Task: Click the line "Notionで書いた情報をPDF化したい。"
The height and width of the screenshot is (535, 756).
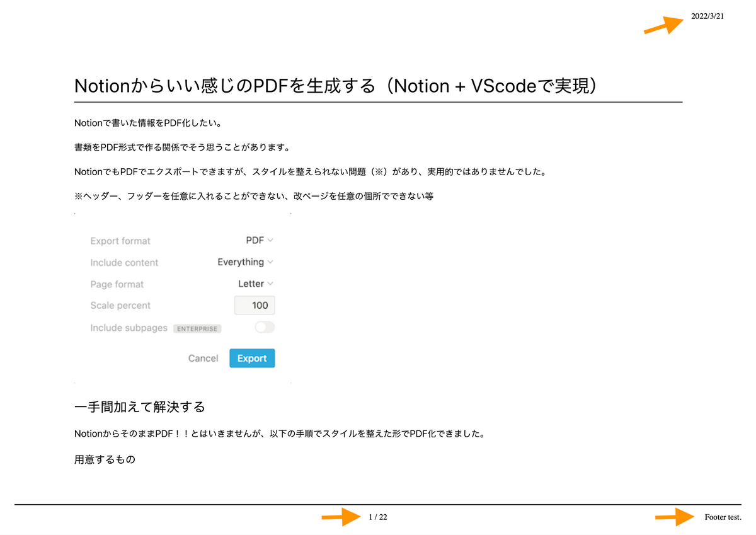Action: tap(148, 123)
